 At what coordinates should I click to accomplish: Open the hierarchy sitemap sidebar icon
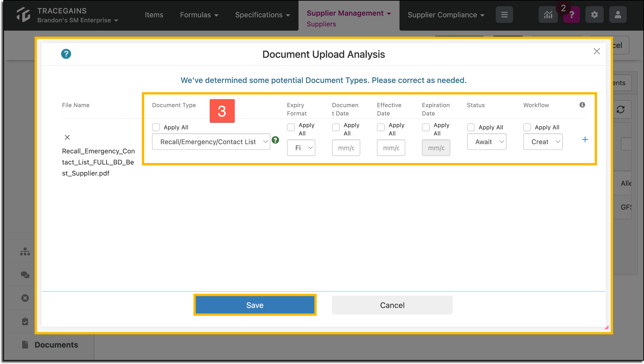coord(25,251)
